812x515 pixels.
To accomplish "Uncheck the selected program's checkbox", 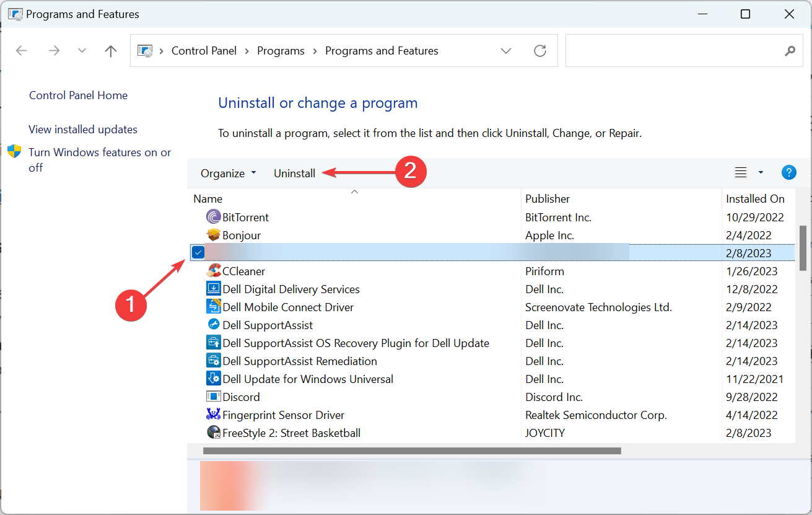I will 198,252.
